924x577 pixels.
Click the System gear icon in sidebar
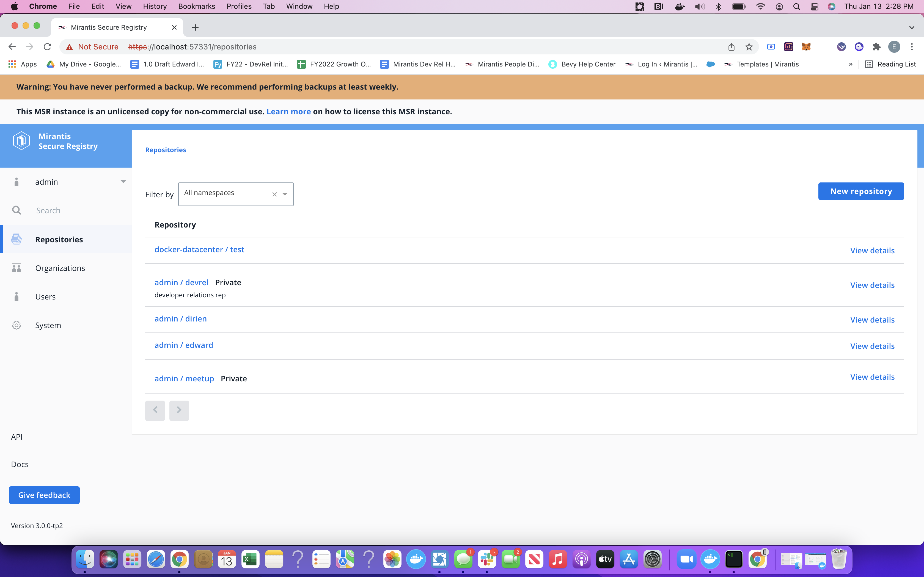click(x=16, y=325)
